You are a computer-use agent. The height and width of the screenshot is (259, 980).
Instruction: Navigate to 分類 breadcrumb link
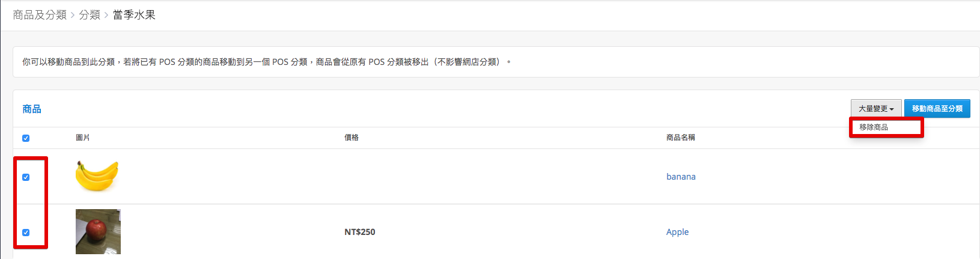(90, 15)
